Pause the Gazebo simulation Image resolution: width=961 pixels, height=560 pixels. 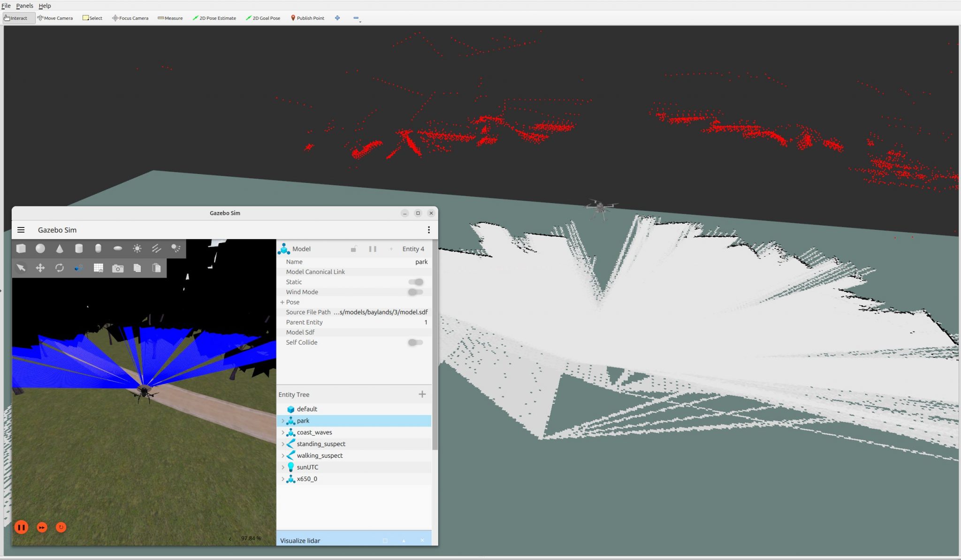point(21,527)
